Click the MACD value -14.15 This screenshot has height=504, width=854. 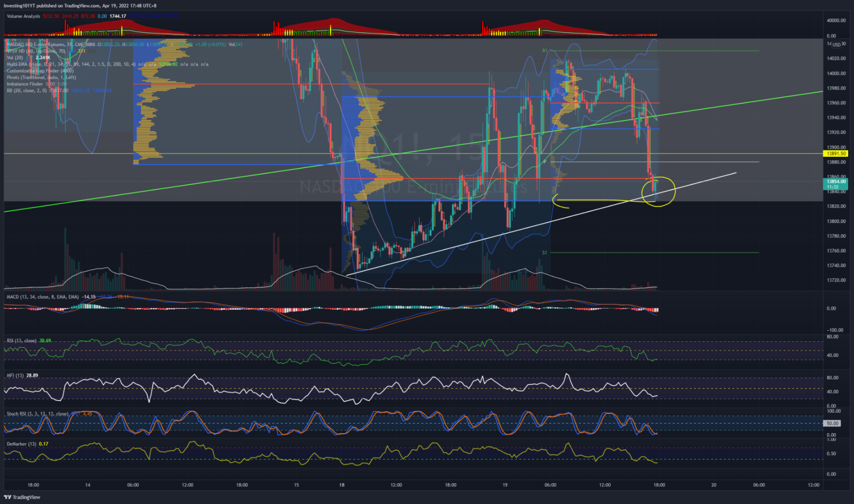(x=89, y=297)
